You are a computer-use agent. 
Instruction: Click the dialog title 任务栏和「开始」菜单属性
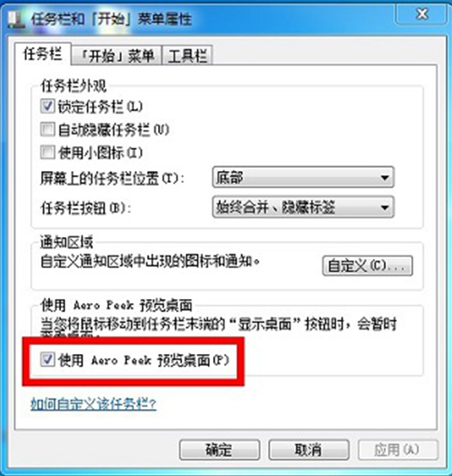[111, 20]
